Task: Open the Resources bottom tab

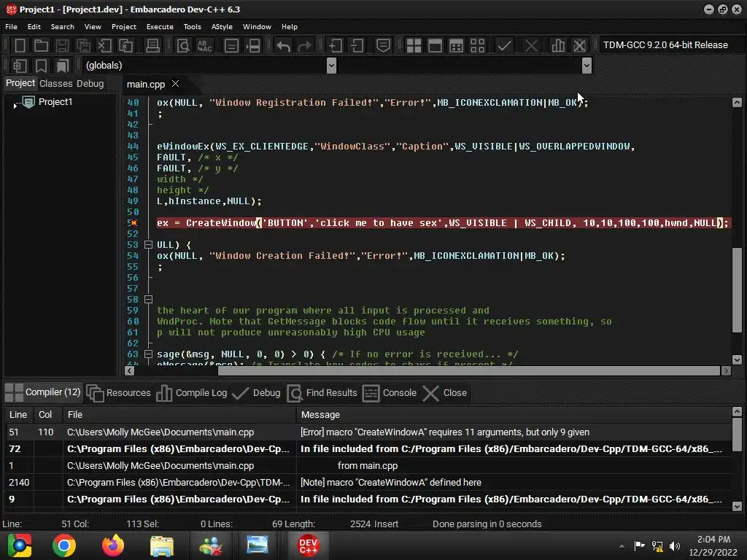Action: click(119, 393)
